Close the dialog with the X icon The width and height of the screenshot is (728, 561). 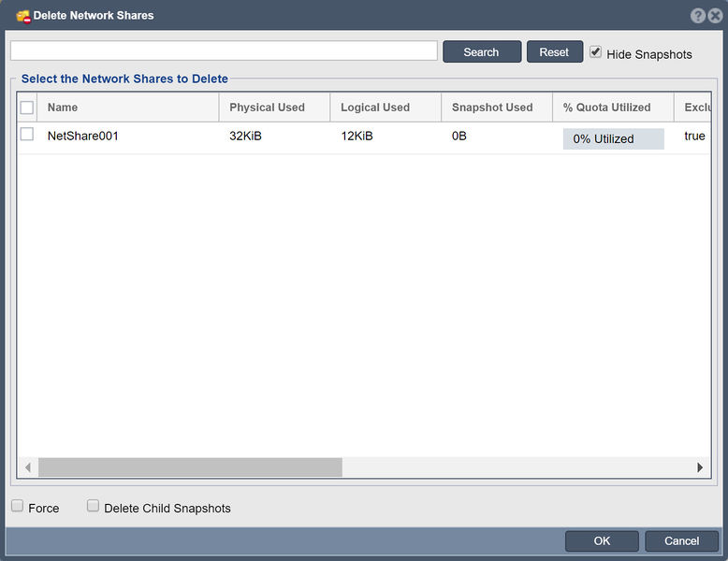tap(715, 16)
